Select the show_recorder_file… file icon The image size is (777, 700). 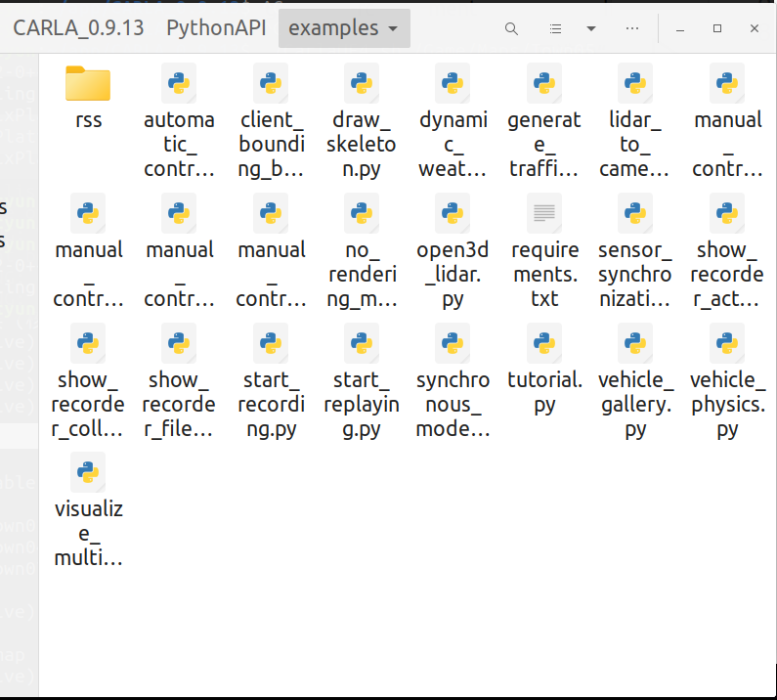pyautogui.click(x=179, y=343)
